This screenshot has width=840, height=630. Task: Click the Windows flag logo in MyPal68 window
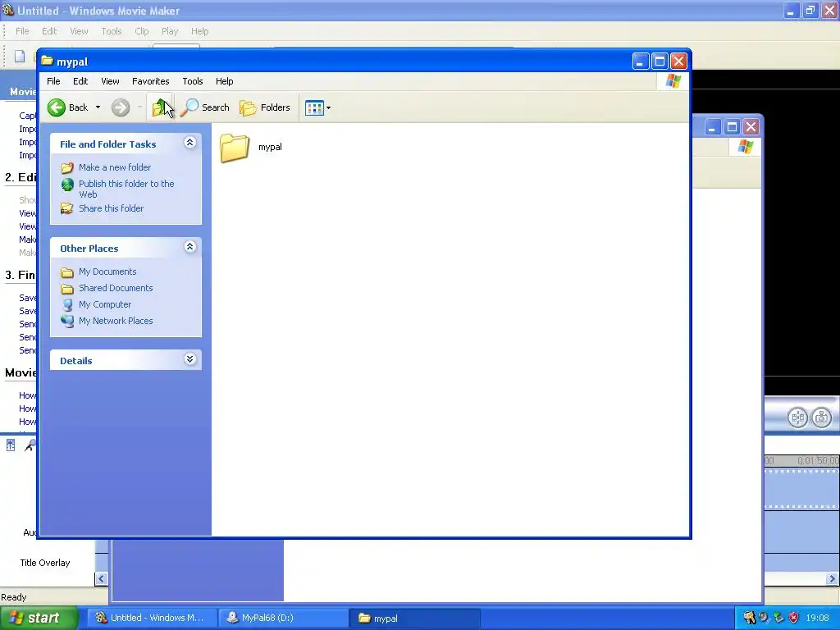tap(745, 146)
